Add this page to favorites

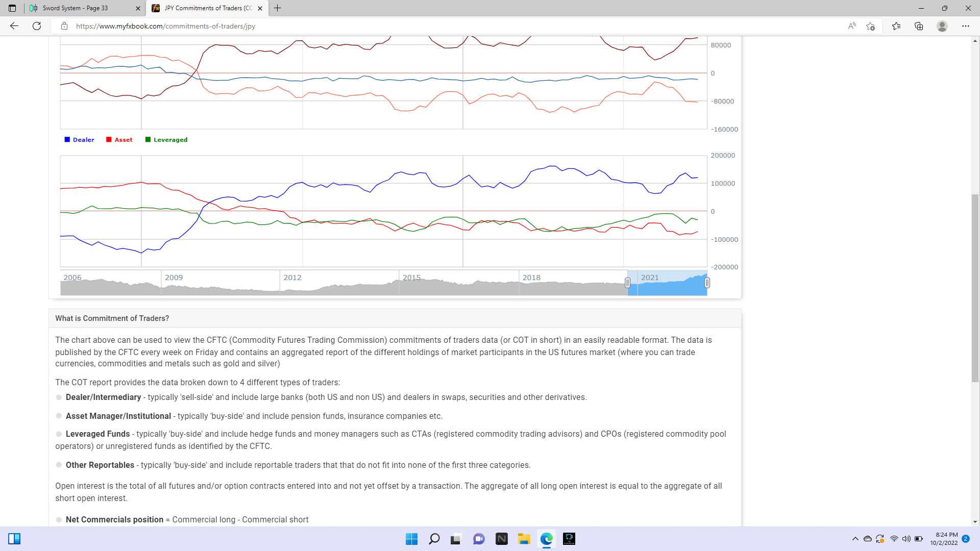point(870,26)
